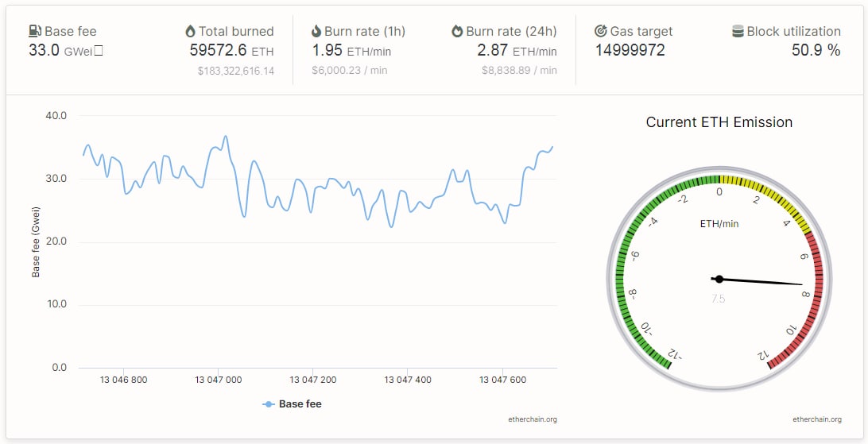
Task: Click the Current ETH Emission title
Action: click(719, 122)
